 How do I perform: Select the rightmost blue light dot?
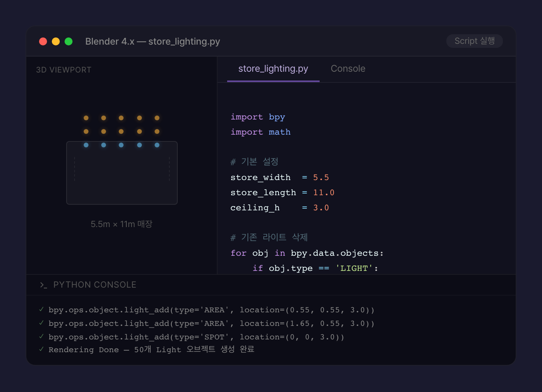point(157,145)
